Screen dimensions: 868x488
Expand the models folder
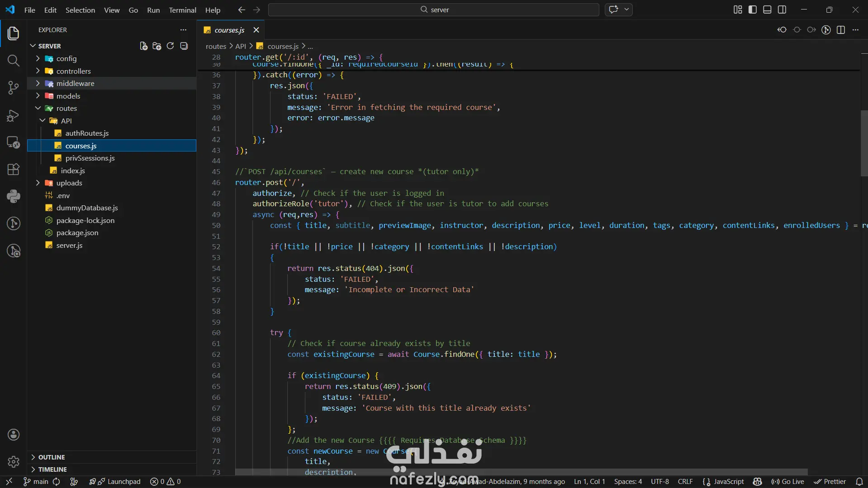[x=112, y=96]
